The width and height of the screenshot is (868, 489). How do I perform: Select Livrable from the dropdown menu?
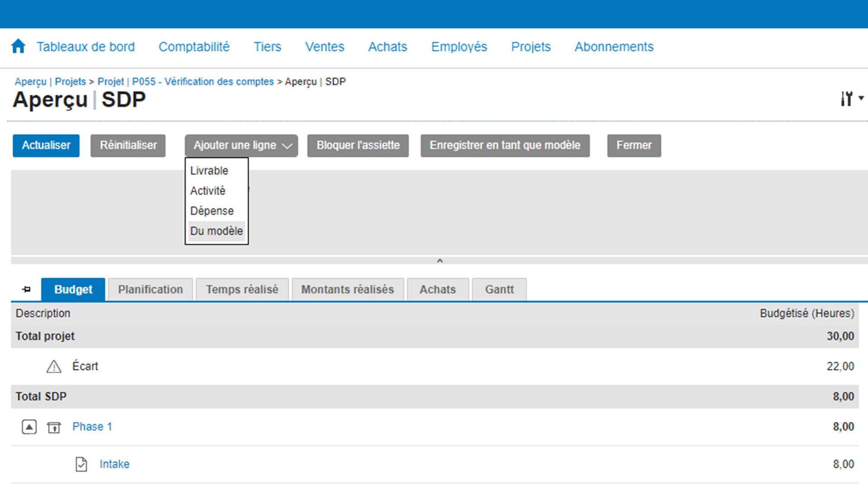[209, 171]
